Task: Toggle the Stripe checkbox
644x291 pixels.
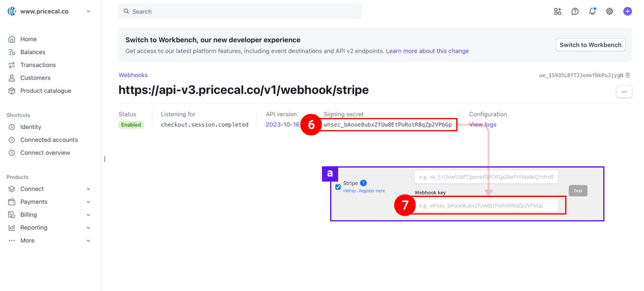Action: point(338,187)
